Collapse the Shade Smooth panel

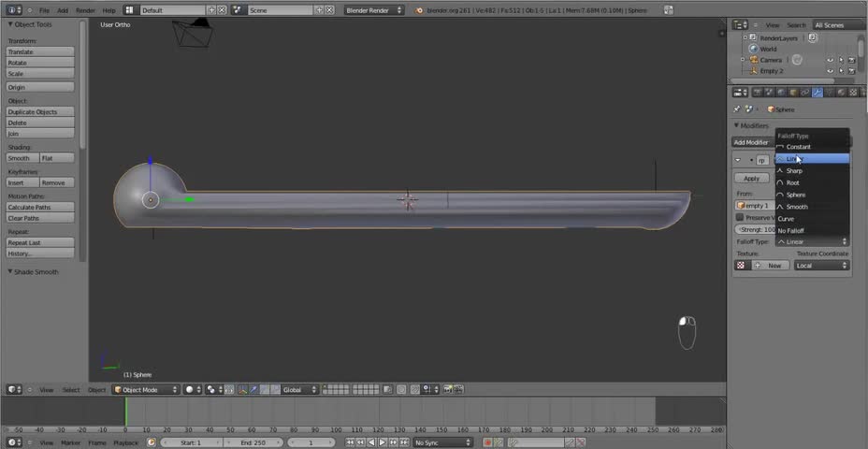pyautogui.click(x=10, y=272)
